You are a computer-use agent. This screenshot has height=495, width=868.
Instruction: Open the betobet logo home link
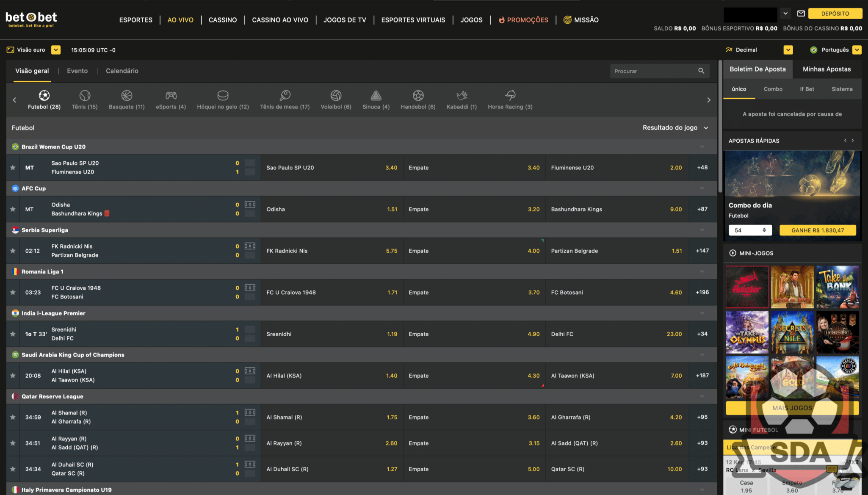coord(31,19)
